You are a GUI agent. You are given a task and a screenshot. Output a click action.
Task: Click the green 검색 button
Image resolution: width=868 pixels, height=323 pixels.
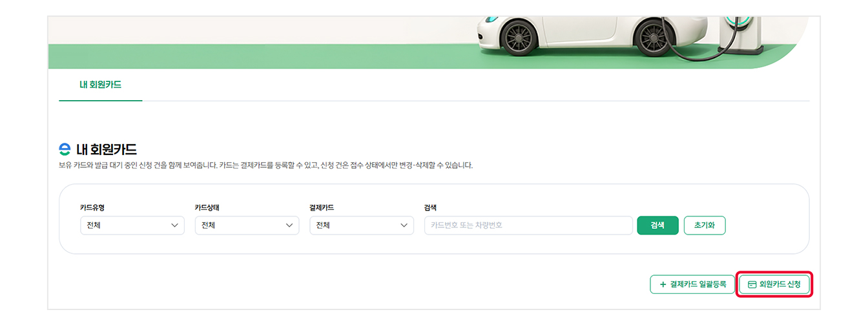[x=657, y=225]
